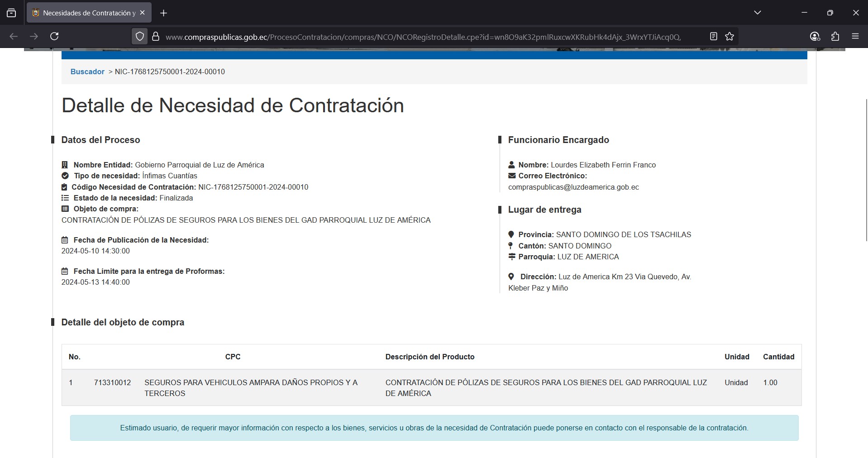Open the list all tabs dropdown
Screen dimensions: 868x458
coord(758,13)
